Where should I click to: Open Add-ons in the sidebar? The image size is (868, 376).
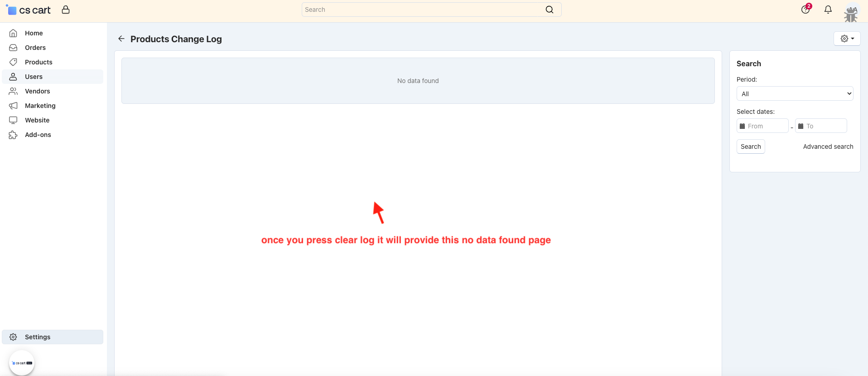[x=53, y=135]
